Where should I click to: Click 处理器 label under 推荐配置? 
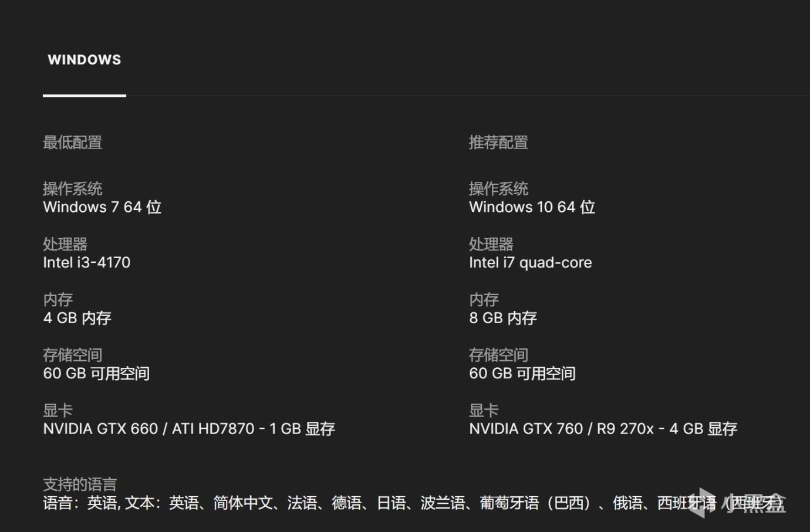pos(491,244)
